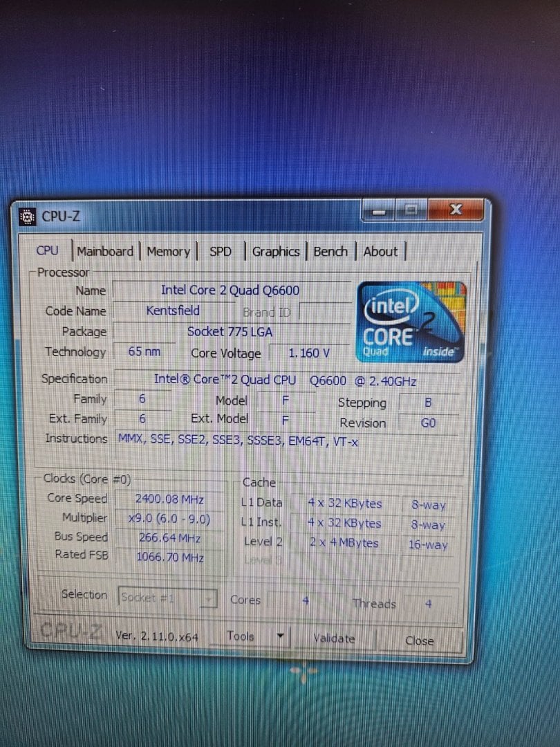Click the Threads value 4

coord(429,604)
